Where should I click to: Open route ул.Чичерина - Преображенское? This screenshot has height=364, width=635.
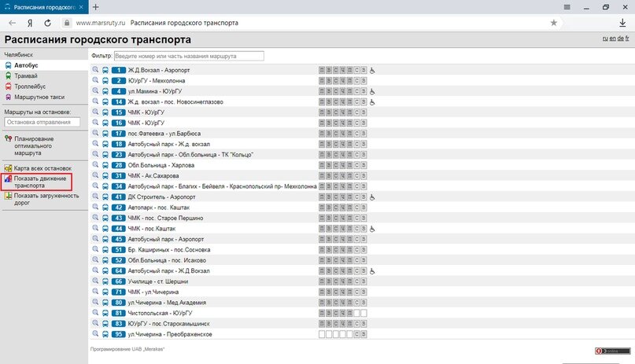coord(170,334)
